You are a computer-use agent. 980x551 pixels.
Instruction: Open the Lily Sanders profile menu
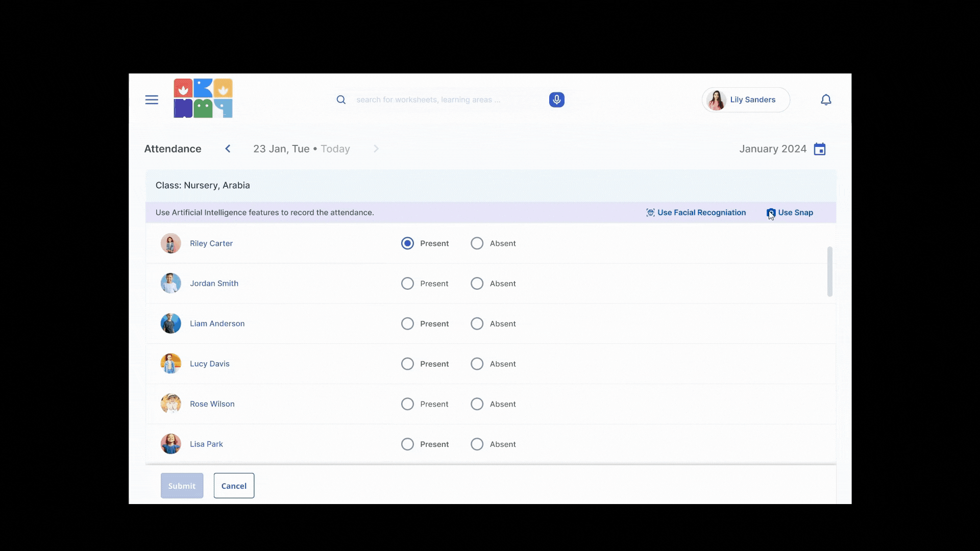point(746,100)
